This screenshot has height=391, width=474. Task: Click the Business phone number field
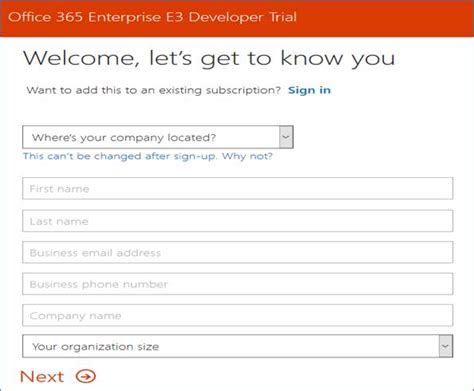[x=238, y=284]
